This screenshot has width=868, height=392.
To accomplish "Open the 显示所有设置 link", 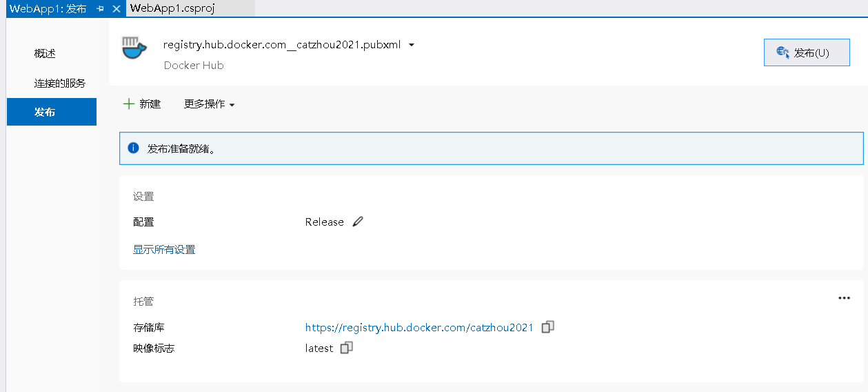I will (x=164, y=250).
